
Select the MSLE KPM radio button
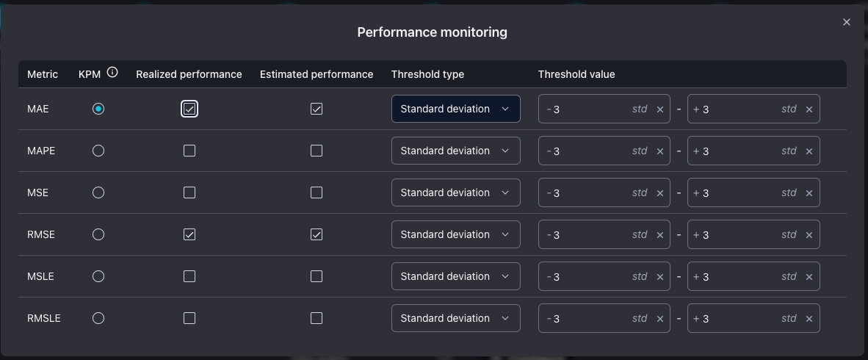click(x=98, y=276)
